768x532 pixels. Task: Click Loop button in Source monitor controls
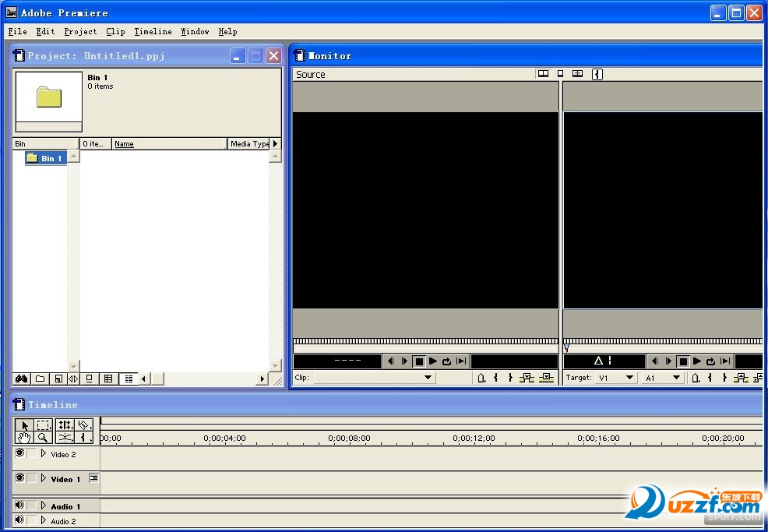tap(447, 361)
